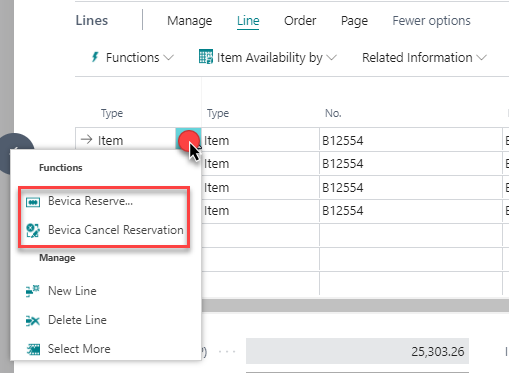Screen dimensions: 509x373
Task: Select Item cell in frozen Type column
Action: 110,140
